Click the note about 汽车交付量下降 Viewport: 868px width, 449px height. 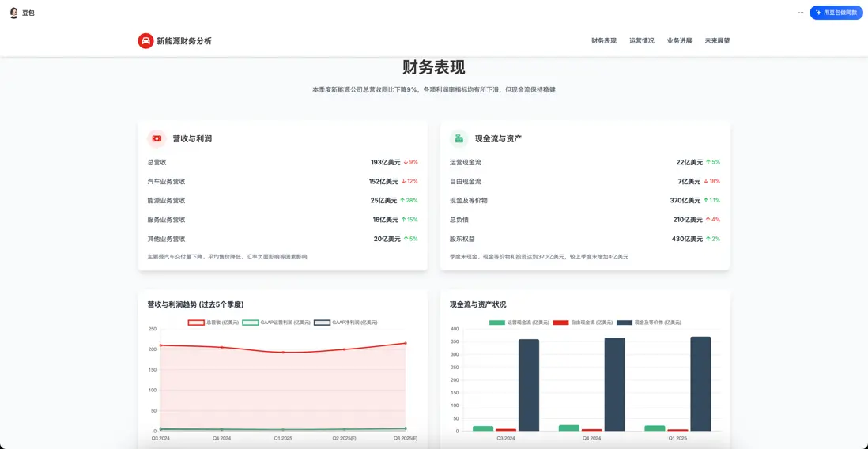click(227, 257)
